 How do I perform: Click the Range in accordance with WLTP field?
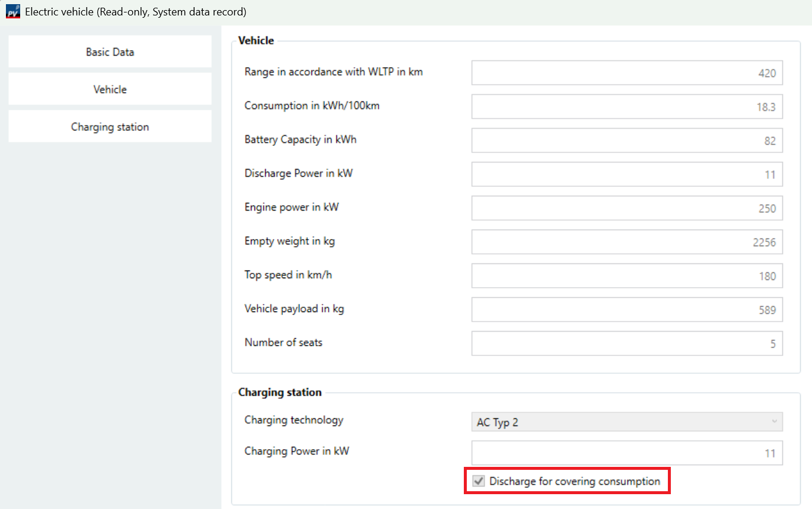pos(627,73)
